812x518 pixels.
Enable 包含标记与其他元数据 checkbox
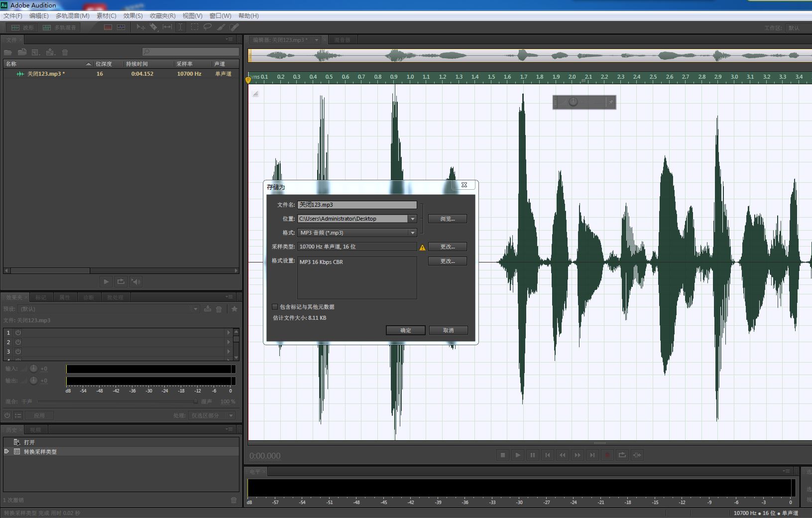pyautogui.click(x=275, y=307)
